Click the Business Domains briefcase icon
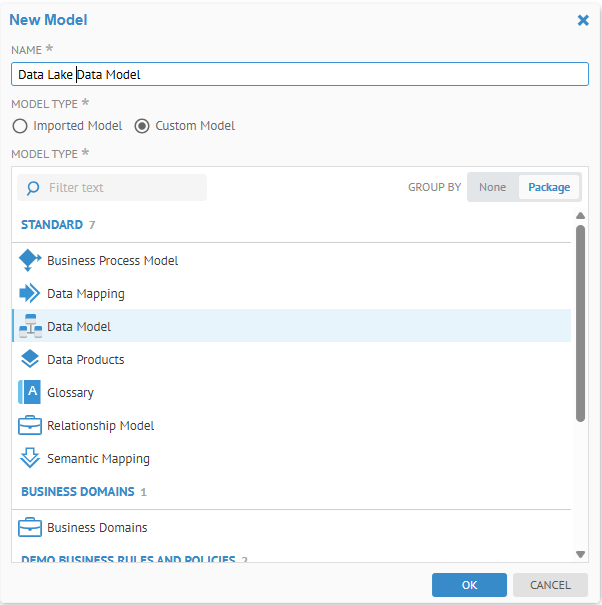The width and height of the screenshot is (602, 605). (x=30, y=528)
